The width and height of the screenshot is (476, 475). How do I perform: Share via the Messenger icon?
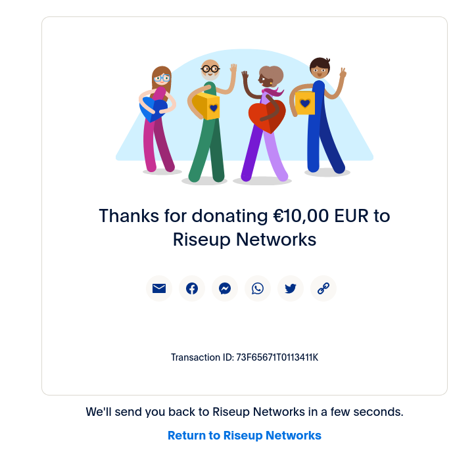[x=225, y=288]
